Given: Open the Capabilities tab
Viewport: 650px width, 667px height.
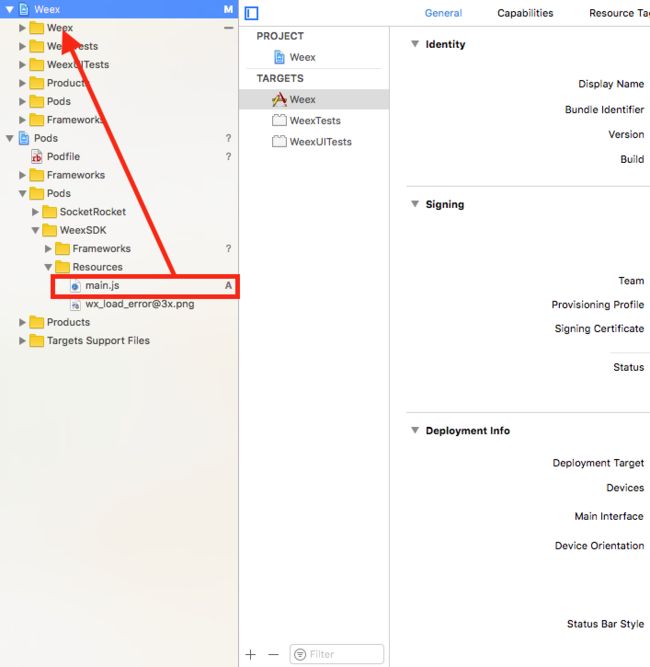Looking at the screenshot, I should [x=525, y=13].
